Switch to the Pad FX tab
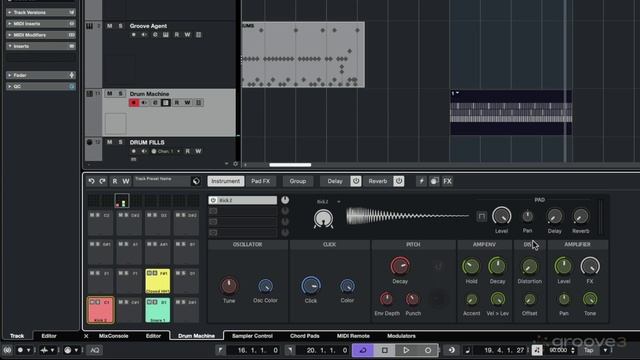The height and width of the screenshot is (360, 640). pos(260,181)
